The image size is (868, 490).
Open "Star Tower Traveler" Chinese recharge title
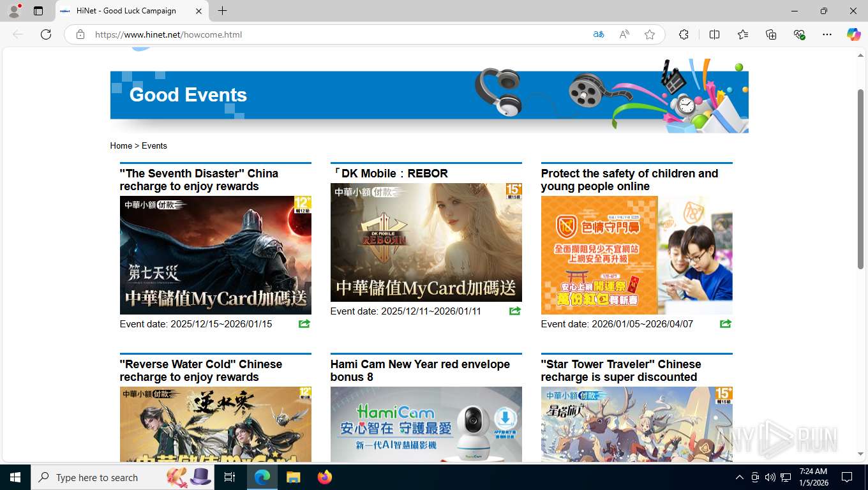coord(621,371)
